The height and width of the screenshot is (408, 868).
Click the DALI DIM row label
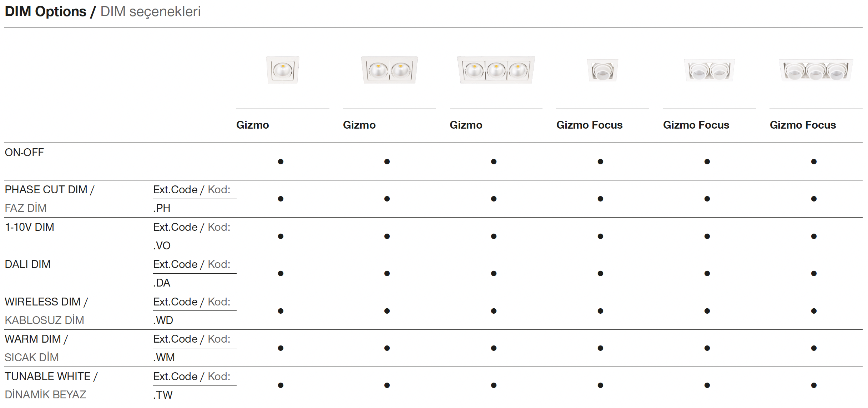click(x=28, y=264)
